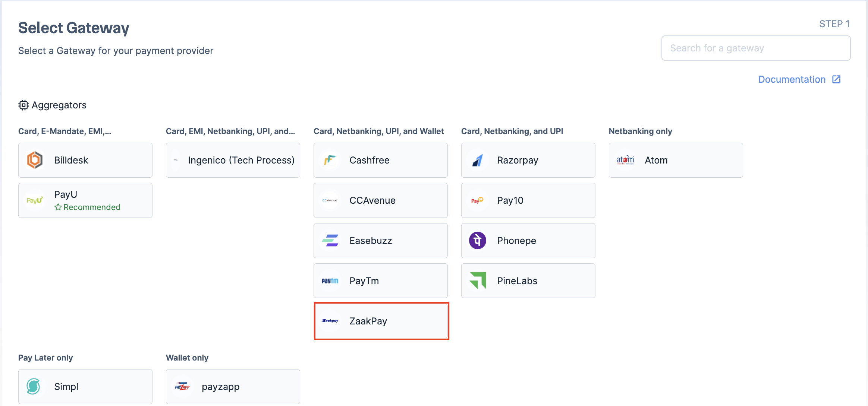
Task: Select the ZaakPay gateway card
Action: pos(381,321)
